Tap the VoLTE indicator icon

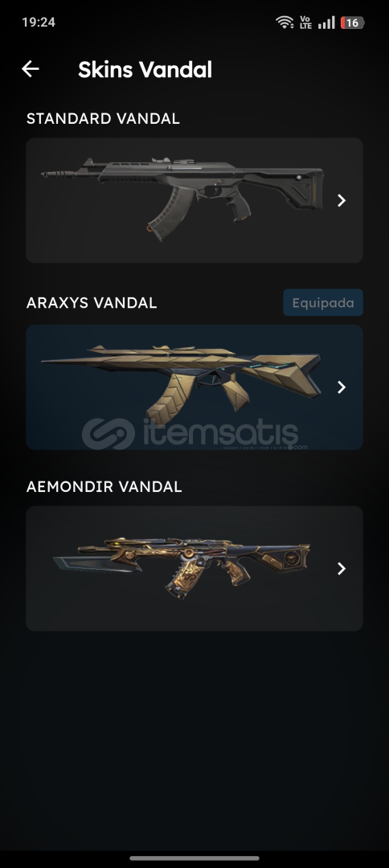pos(305,23)
